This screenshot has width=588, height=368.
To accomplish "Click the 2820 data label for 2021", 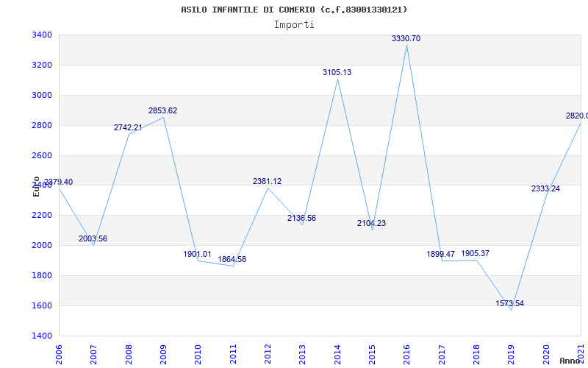I will pos(577,116).
